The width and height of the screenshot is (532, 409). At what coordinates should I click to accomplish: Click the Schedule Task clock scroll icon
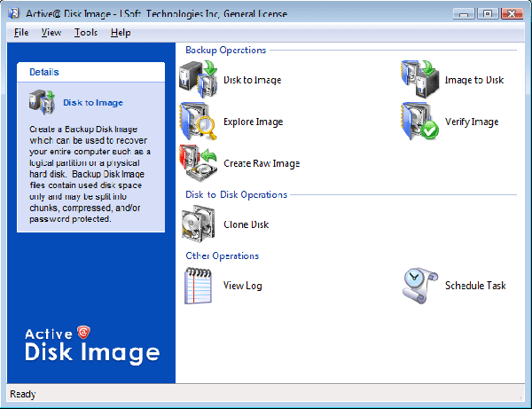coord(420,286)
